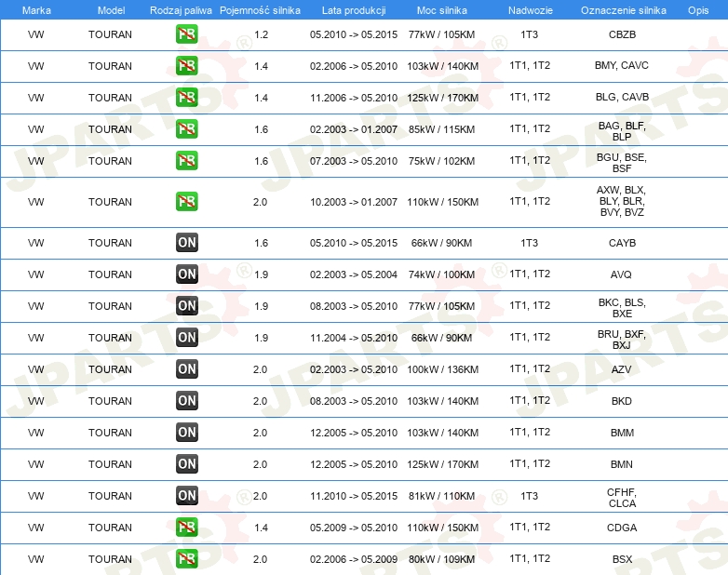
Task: Click production years 05.2010 -> 05.2015 in CBZB row
Action: pos(354,34)
